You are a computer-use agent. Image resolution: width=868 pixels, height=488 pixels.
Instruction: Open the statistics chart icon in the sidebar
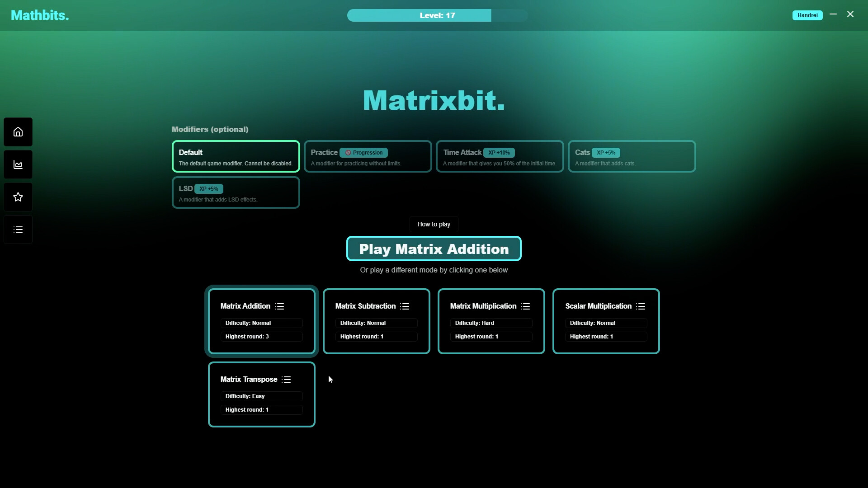(18, 164)
